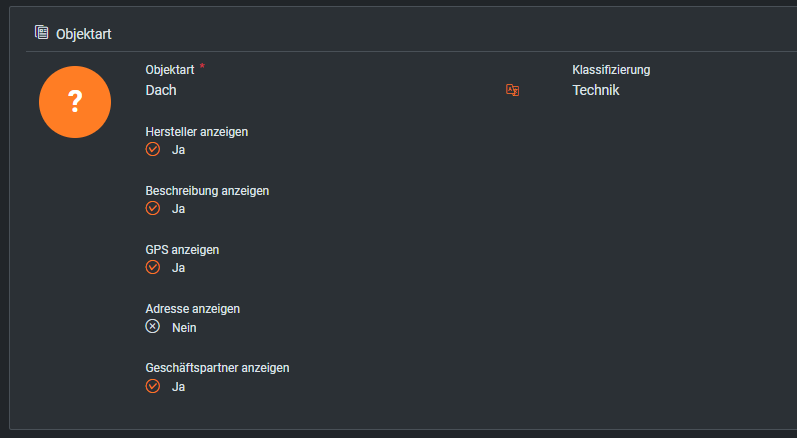This screenshot has width=797, height=438.
Task: Select the Objektart value Dach
Action: coord(162,90)
